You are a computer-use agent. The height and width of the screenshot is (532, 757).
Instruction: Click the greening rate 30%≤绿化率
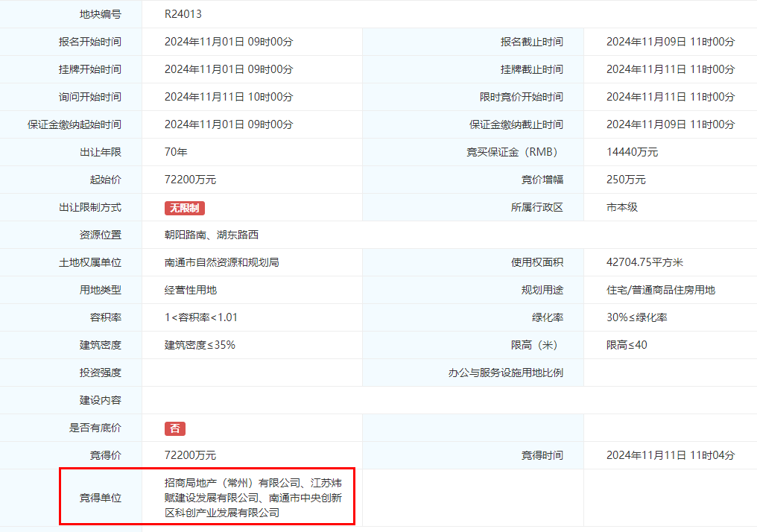[x=637, y=317]
